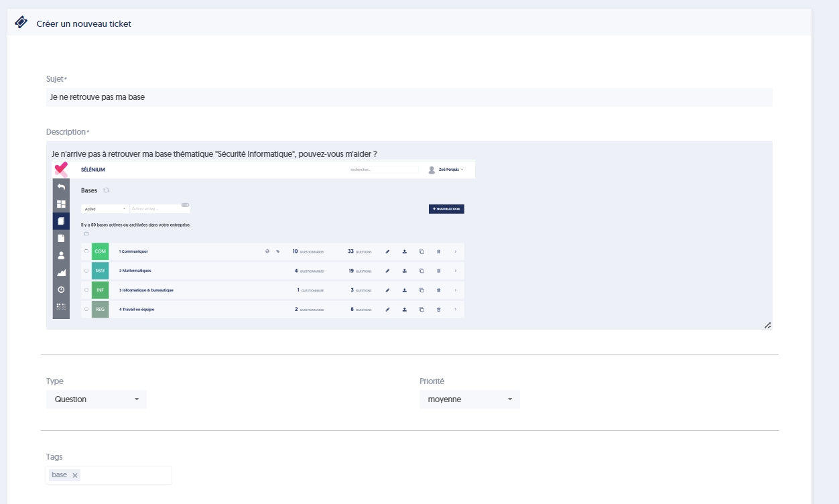Click the duplicate icon for Travail en équipe

click(422, 309)
